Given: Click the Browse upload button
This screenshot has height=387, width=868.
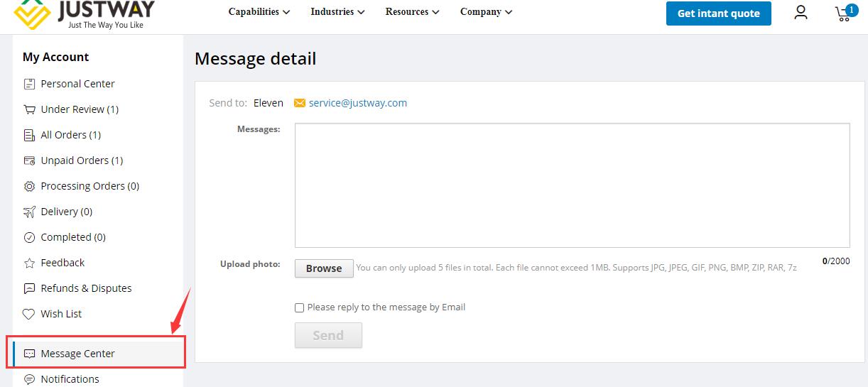Looking at the screenshot, I should (x=324, y=268).
